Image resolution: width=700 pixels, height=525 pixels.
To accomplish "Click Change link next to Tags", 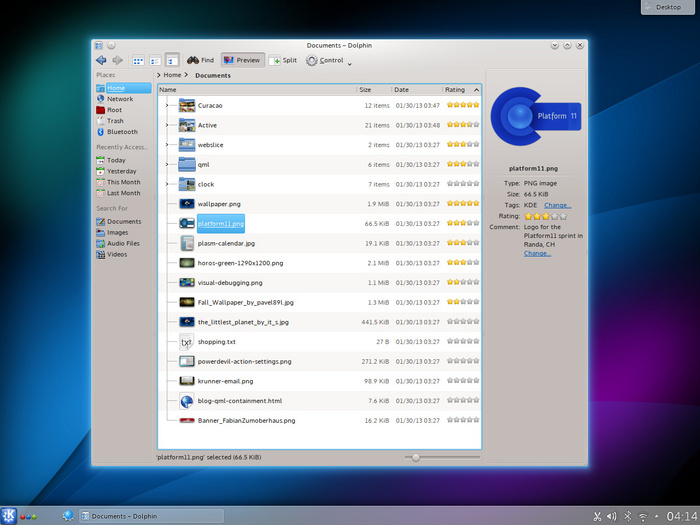I will pos(557,205).
